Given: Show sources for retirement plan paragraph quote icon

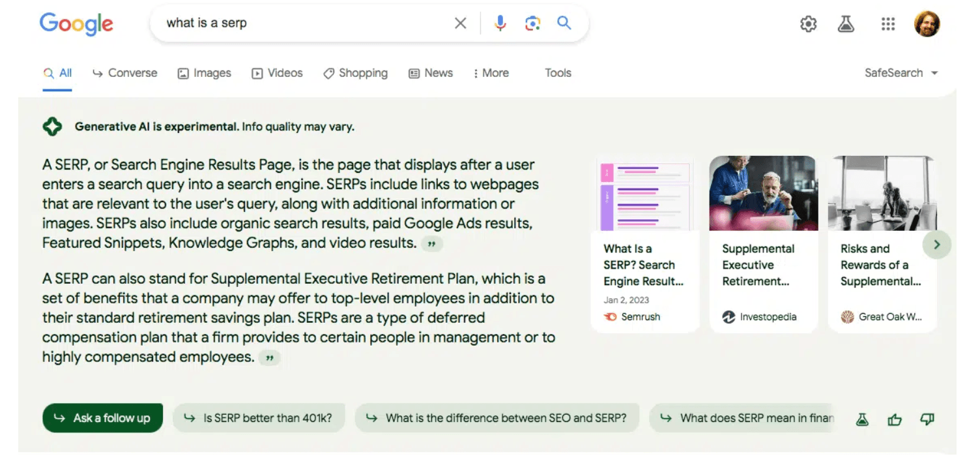Looking at the screenshot, I should [269, 357].
